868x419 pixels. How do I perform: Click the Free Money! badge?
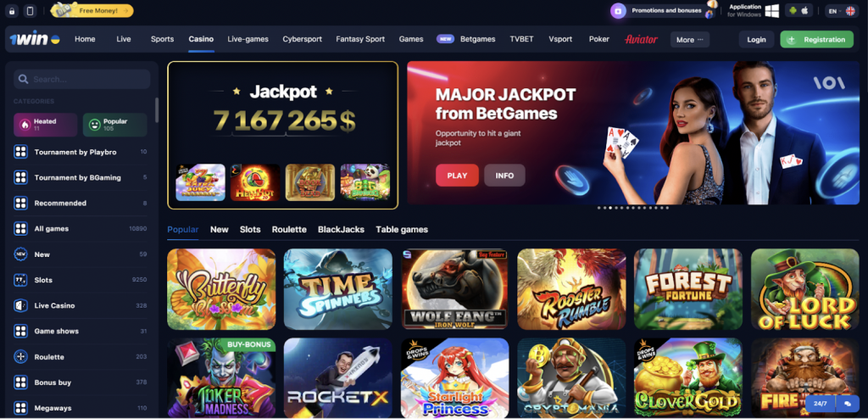(92, 10)
